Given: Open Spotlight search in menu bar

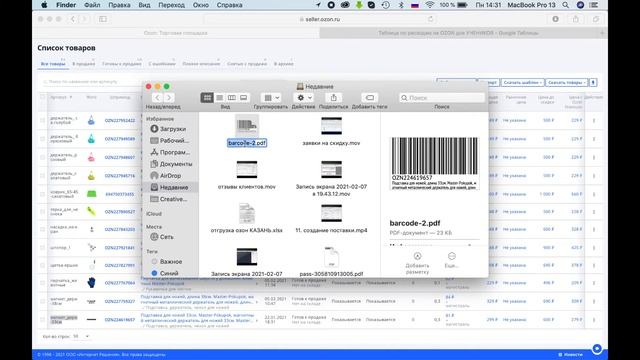Looking at the screenshot, I should click(x=565, y=5).
